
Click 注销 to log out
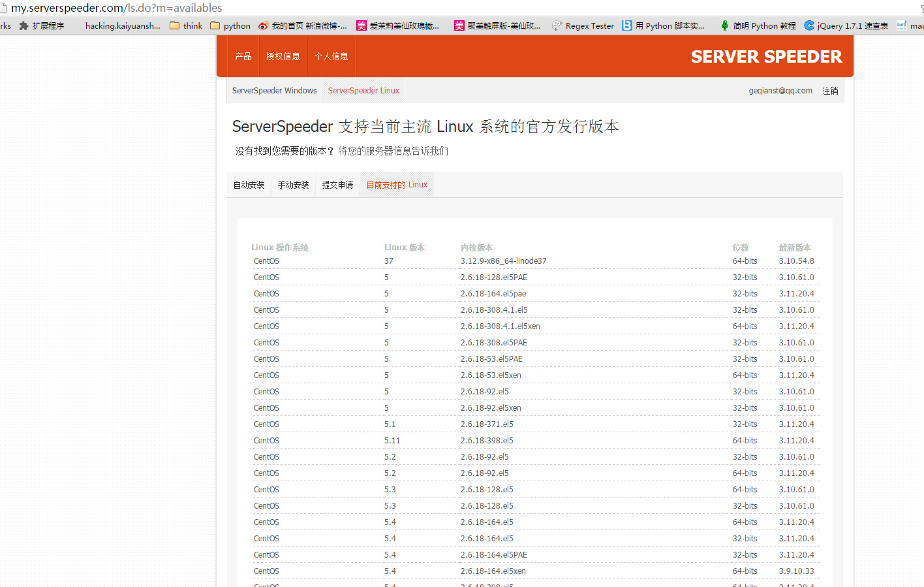pos(830,91)
